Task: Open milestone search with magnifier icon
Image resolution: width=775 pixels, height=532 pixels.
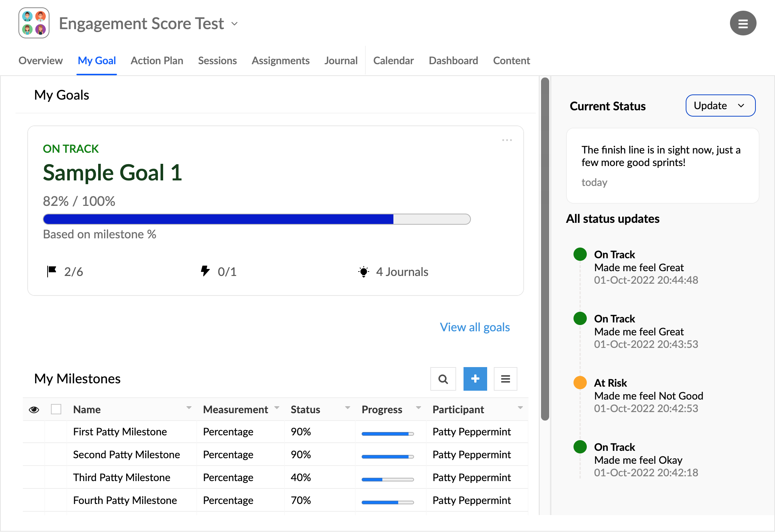Action: (443, 379)
